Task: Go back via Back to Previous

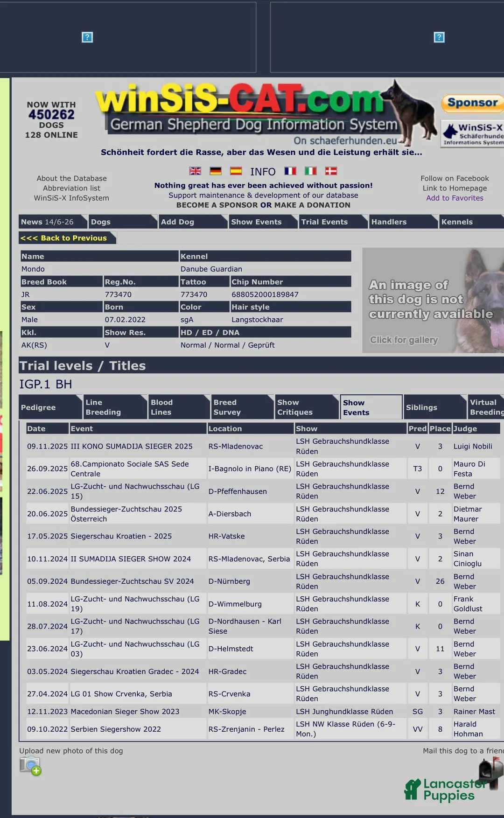Action: tap(67, 238)
